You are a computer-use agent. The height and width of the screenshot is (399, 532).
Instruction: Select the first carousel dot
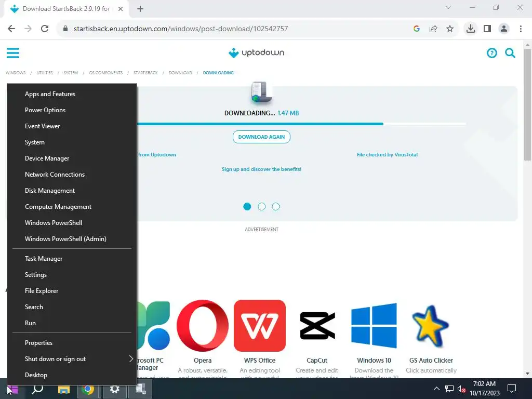[247, 206]
